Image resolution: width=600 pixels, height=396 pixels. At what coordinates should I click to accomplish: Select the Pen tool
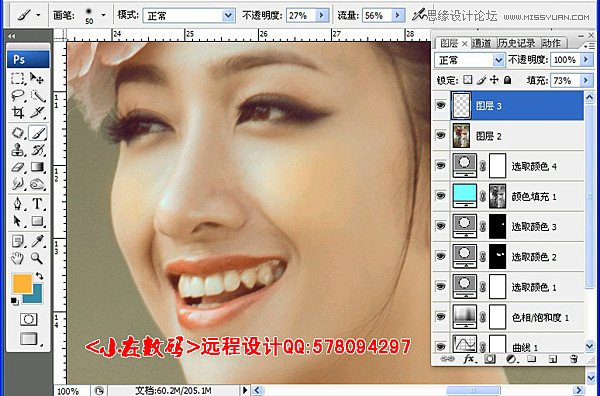(x=18, y=204)
